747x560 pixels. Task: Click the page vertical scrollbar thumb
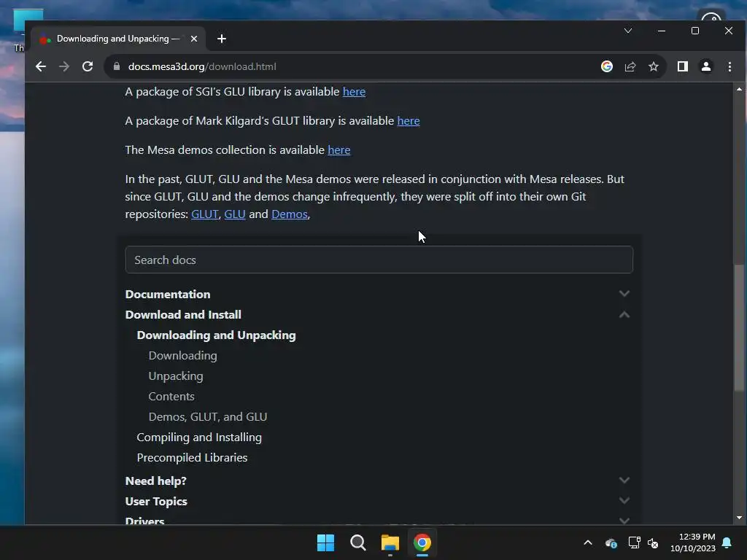click(739, 327)
